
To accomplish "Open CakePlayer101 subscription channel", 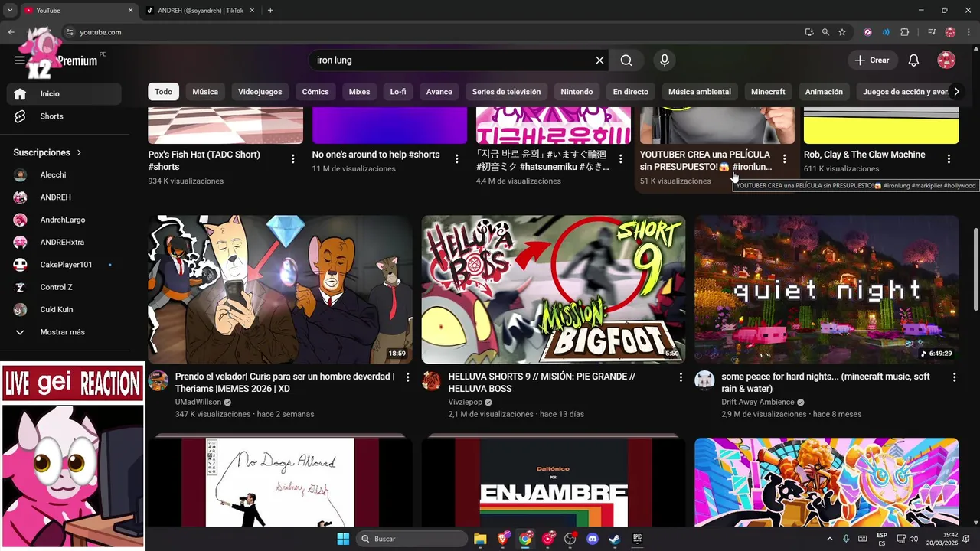I will coord(64,265).
